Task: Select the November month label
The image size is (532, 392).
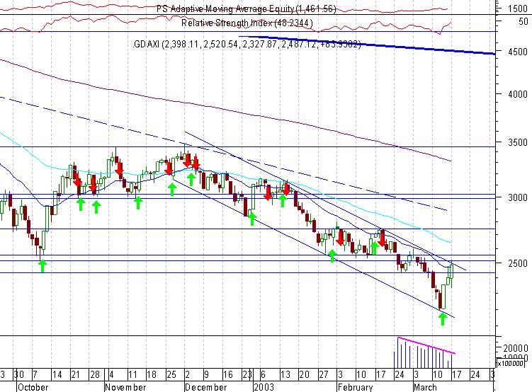Action: (125, 387)
